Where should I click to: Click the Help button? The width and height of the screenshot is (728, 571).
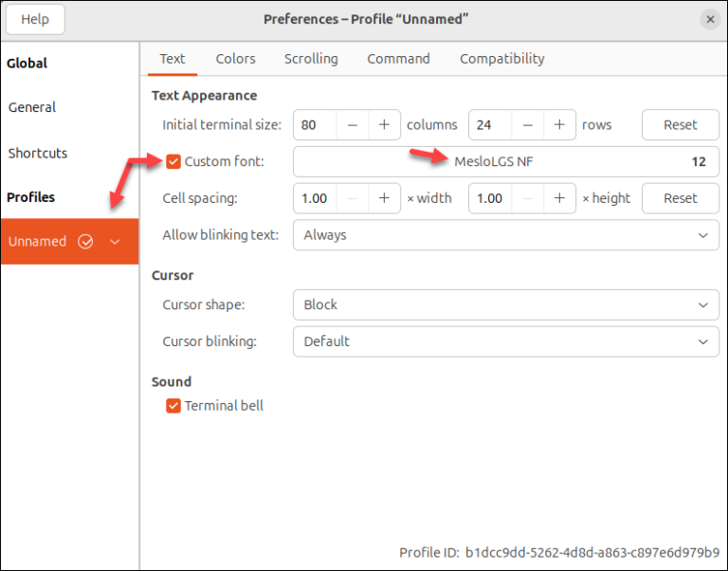[x=35, y=19]
